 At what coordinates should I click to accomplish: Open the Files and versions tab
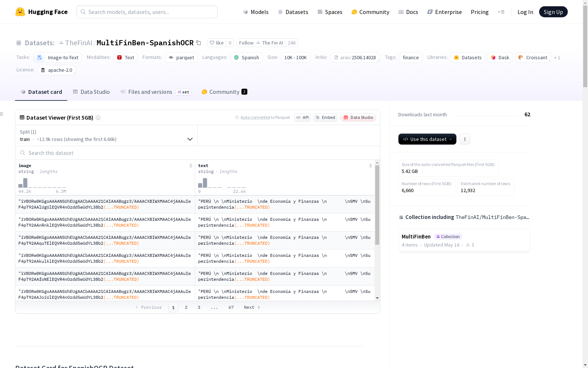coord(155,92)
